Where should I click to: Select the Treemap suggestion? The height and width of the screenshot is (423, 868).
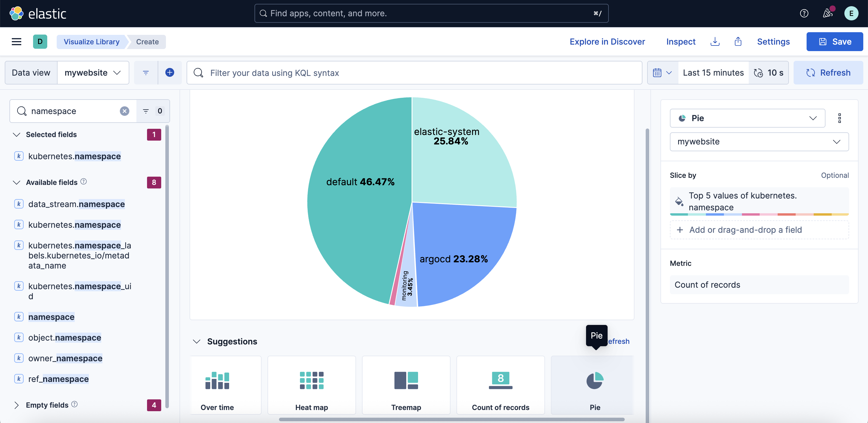(406, 385)
